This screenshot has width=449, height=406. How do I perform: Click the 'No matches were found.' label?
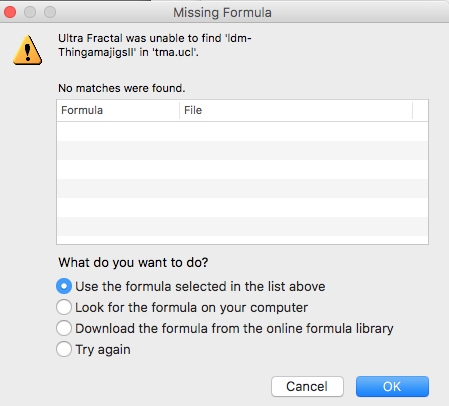coord(122,88)
